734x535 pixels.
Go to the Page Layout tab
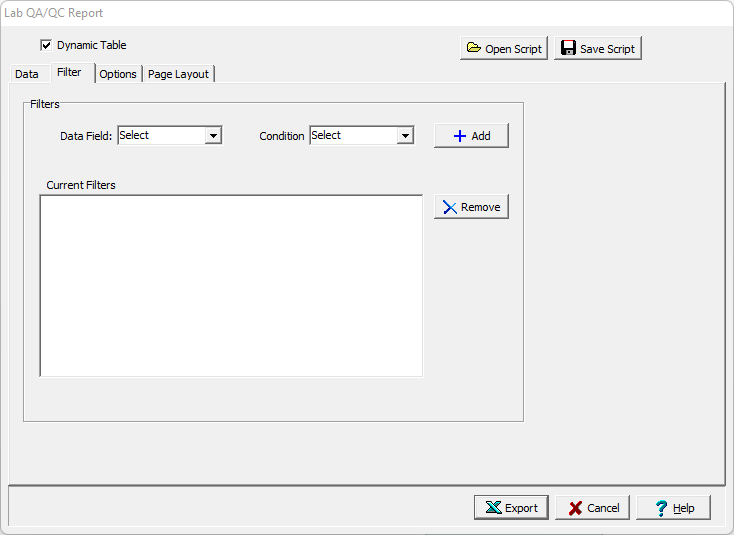[x=178, y=74]
